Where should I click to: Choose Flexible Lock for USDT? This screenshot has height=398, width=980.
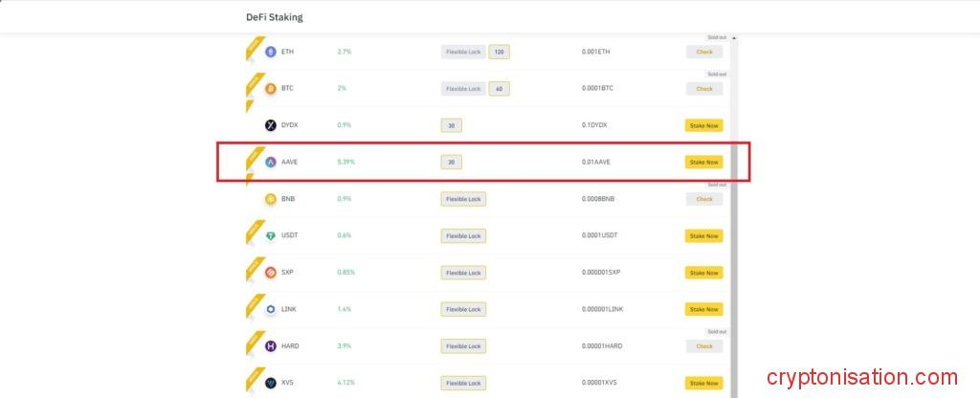tap(463, 236)
